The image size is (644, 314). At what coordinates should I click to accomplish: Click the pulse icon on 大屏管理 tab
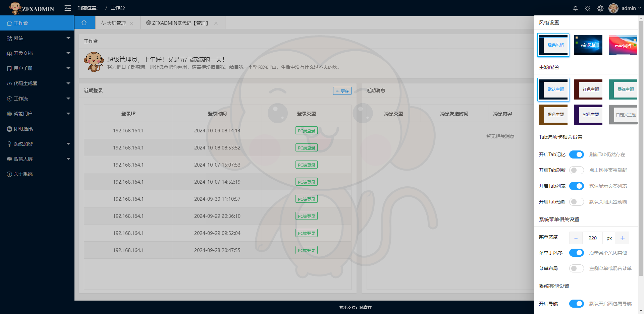103,23
